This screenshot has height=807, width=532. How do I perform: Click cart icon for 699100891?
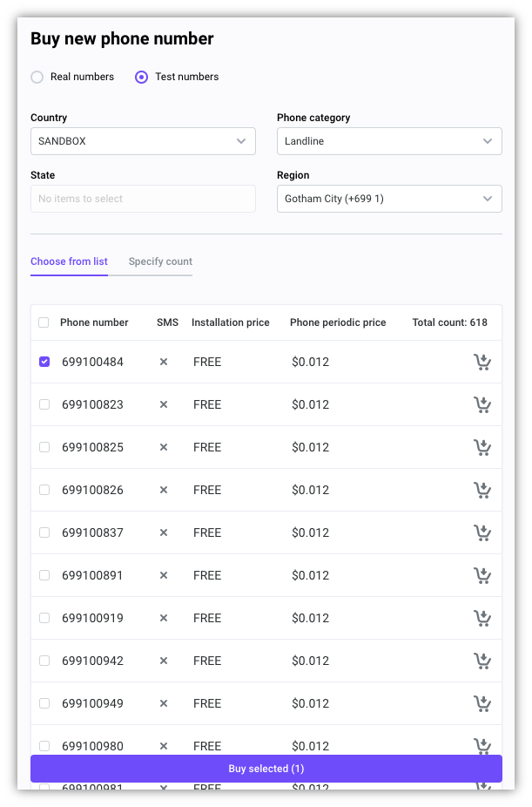[x=481, y=575]
